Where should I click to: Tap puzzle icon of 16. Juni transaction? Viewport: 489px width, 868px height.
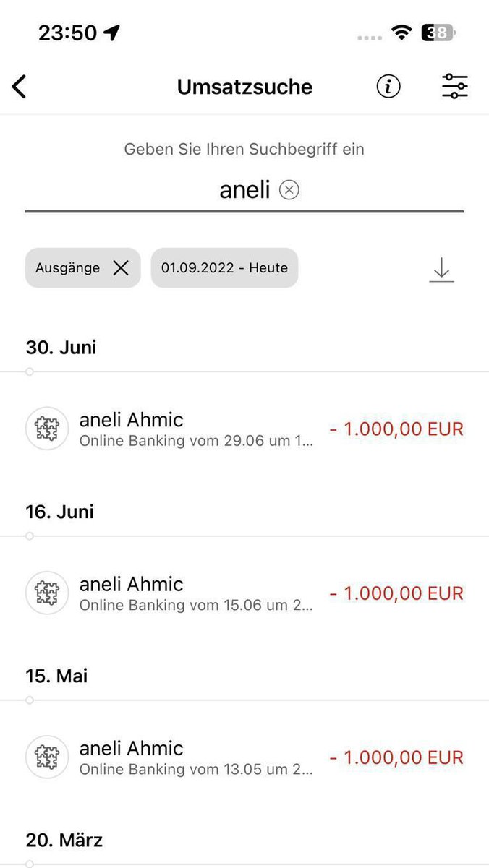pos(47,593)
